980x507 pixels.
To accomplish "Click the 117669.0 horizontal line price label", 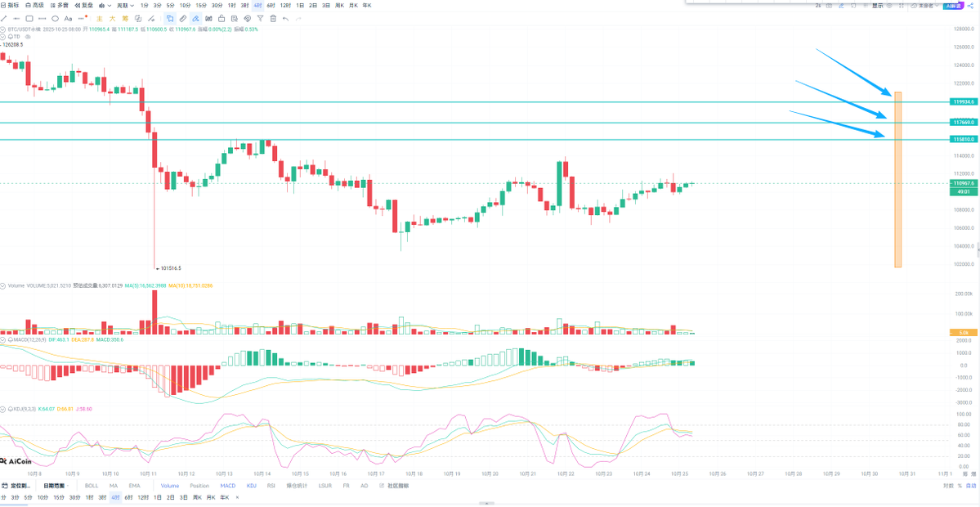I will 963,123.
